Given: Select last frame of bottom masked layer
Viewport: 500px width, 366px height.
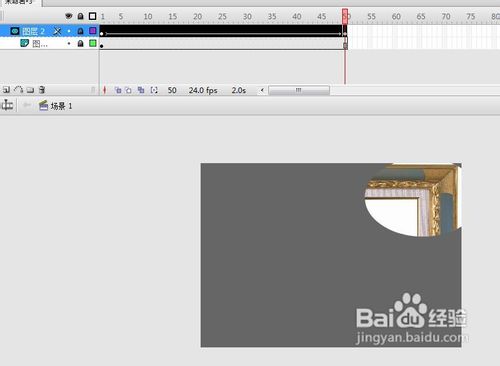Looking at the screenshot, I should pyautogui.click(x=345, y=43).
